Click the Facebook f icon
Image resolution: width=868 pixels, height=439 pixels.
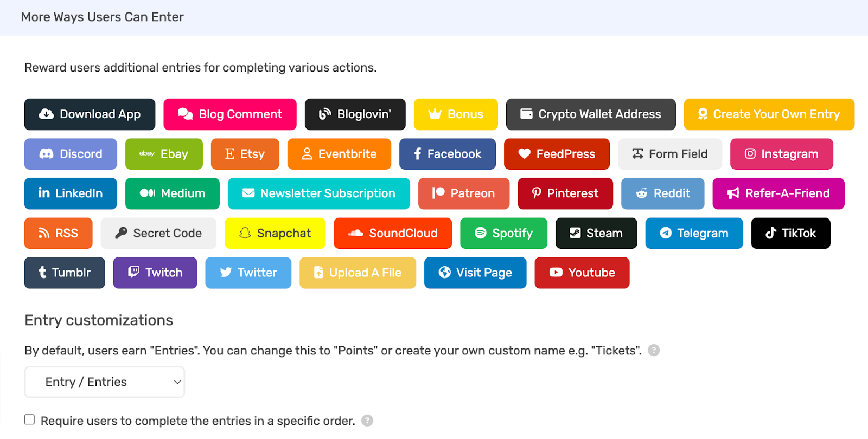[418, 154]
